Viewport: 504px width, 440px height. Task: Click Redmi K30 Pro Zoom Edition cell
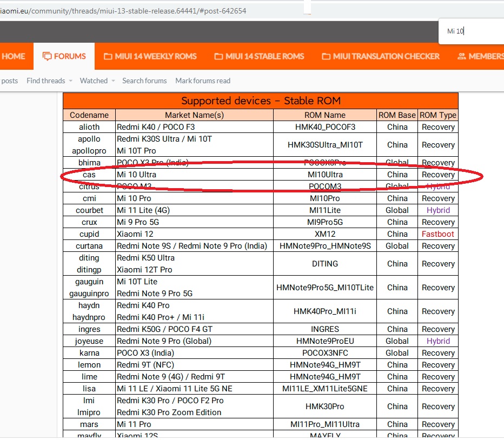click(x=169, y=412)
